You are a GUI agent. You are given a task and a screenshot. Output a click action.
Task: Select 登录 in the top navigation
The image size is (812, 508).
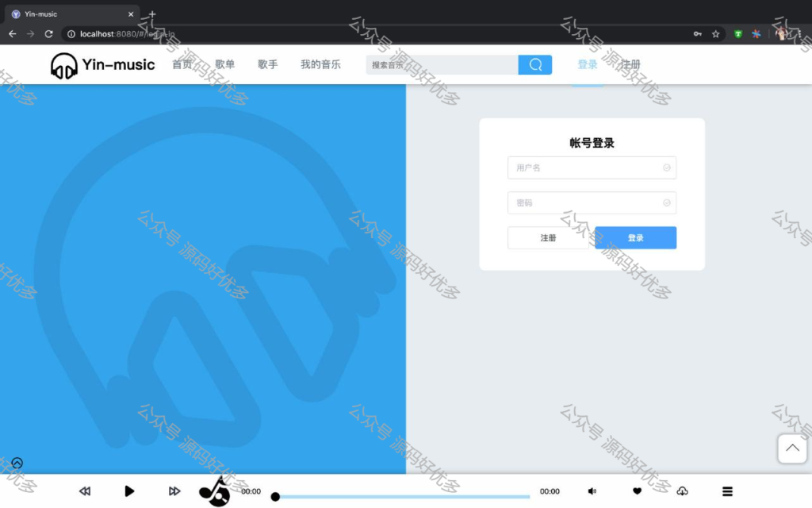click(588, 64)
